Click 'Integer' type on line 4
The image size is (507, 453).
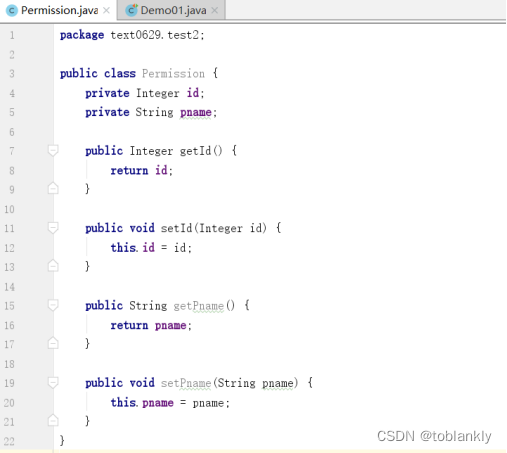click(x=158, y=93)
